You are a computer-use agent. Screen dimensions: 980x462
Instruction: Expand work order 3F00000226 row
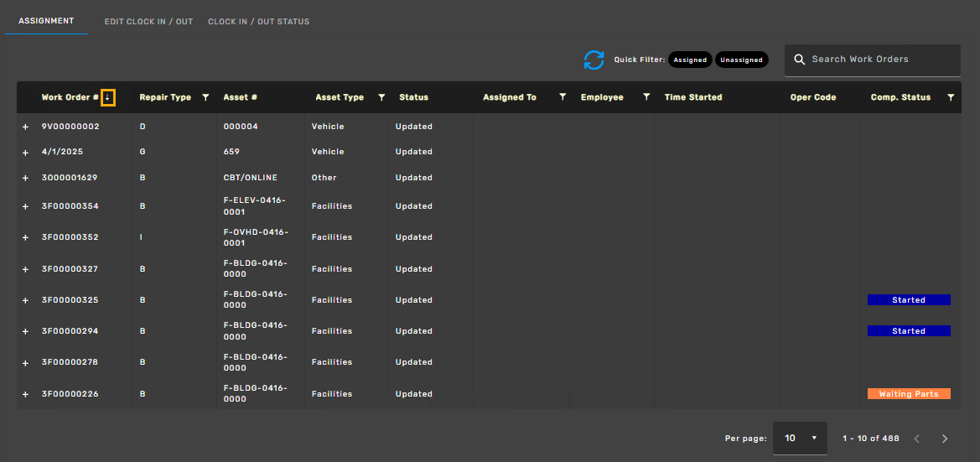[25, 394]
